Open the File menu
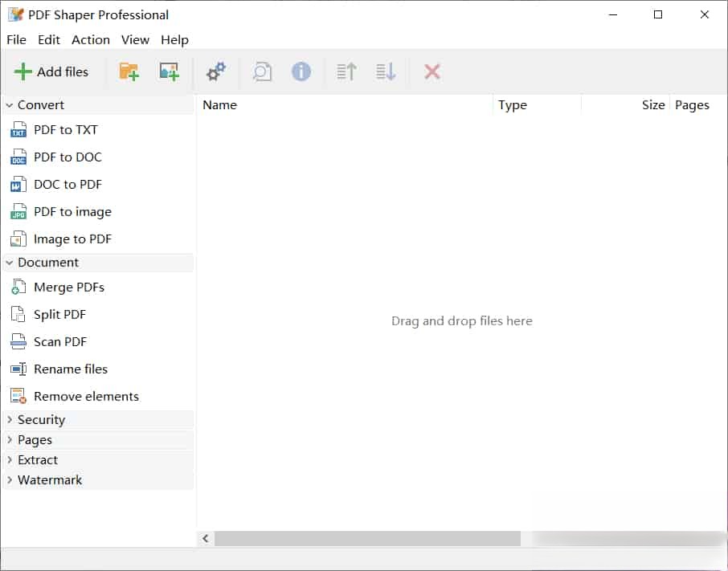Screen dimensions: 728x571 (16, 40)
